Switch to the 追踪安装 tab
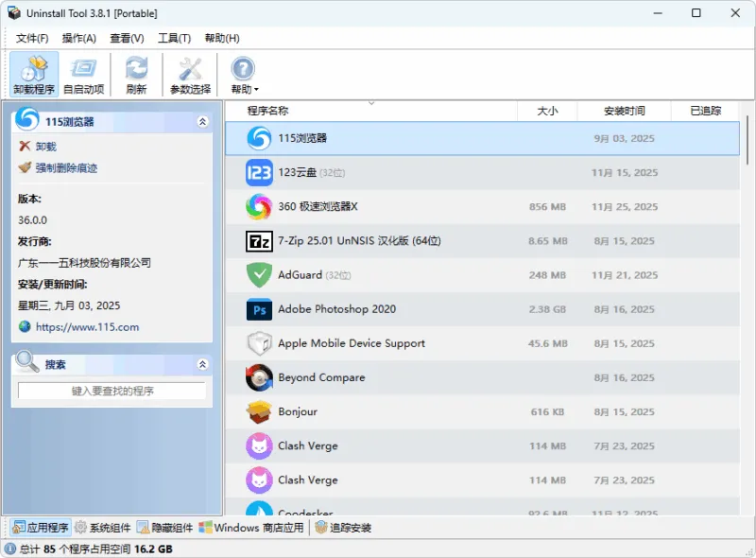 point(343,528)
